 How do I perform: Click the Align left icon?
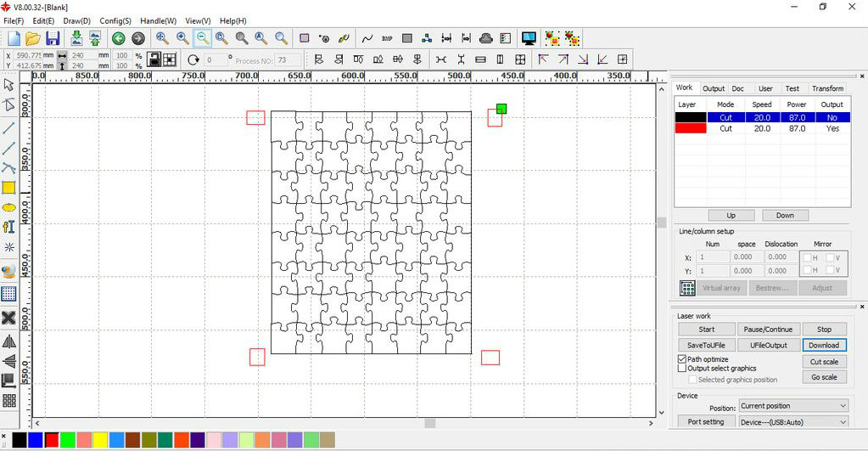(x=319, y=59)
